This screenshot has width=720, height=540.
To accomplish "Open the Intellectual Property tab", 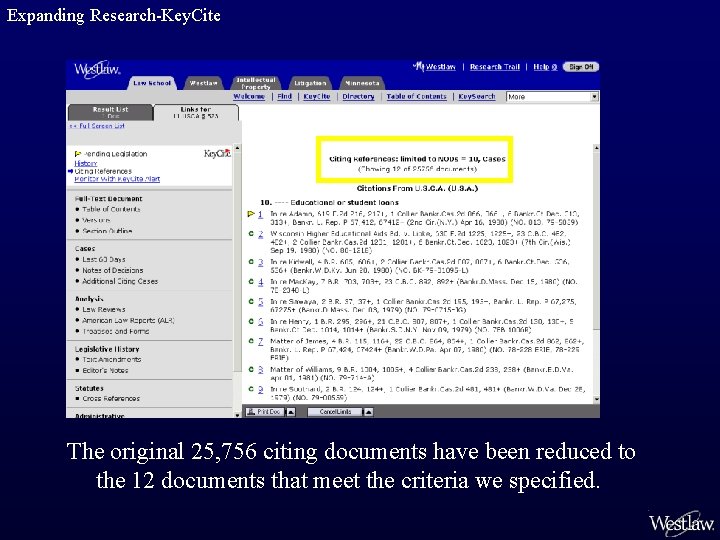I will 256,83.
